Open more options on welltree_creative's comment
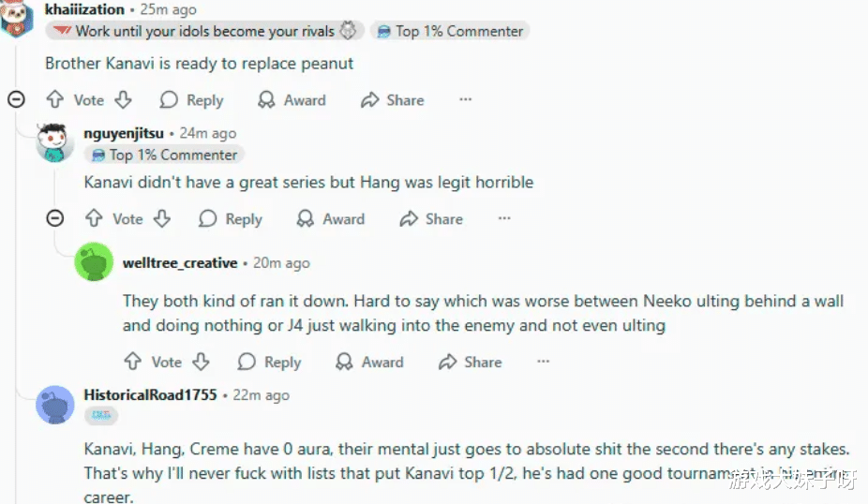 543,362
